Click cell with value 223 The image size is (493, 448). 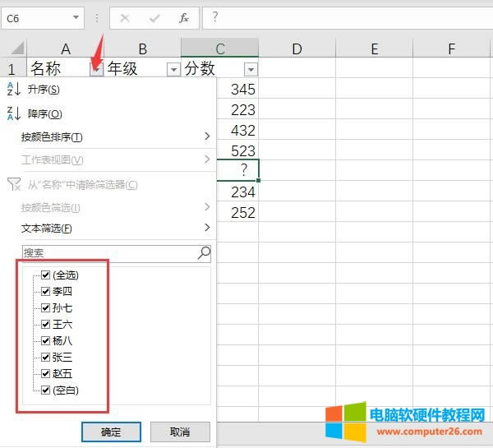[x=237, y=110]
